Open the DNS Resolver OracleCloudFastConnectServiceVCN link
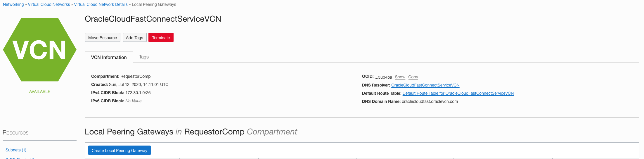Viewport: 644px width, 159px height. pos(425,85)
